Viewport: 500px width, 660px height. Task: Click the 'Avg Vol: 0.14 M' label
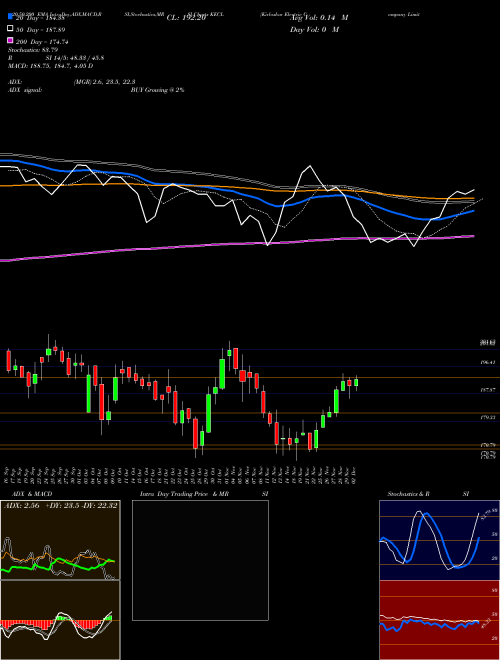coord(320,18)
